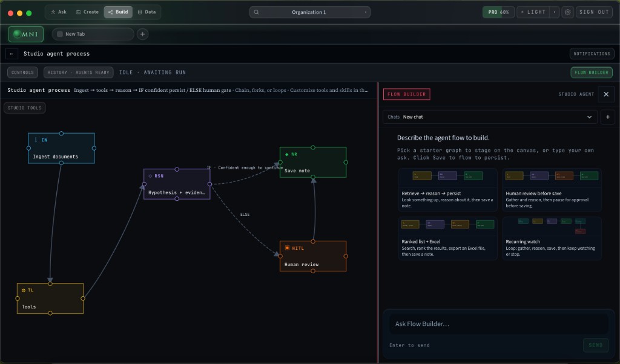Click the right connector of the Save note node

346,162
